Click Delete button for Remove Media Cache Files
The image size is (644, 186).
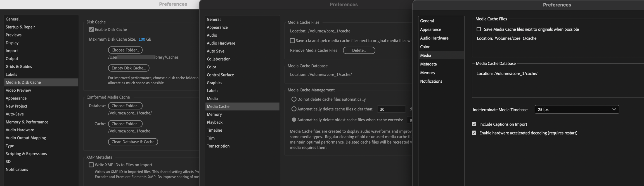pos(359,50)
